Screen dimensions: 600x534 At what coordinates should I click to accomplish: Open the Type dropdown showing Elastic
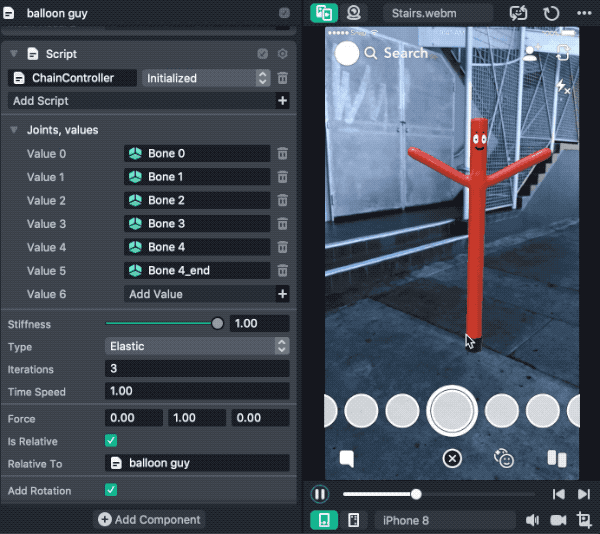[x=197, y=346]
